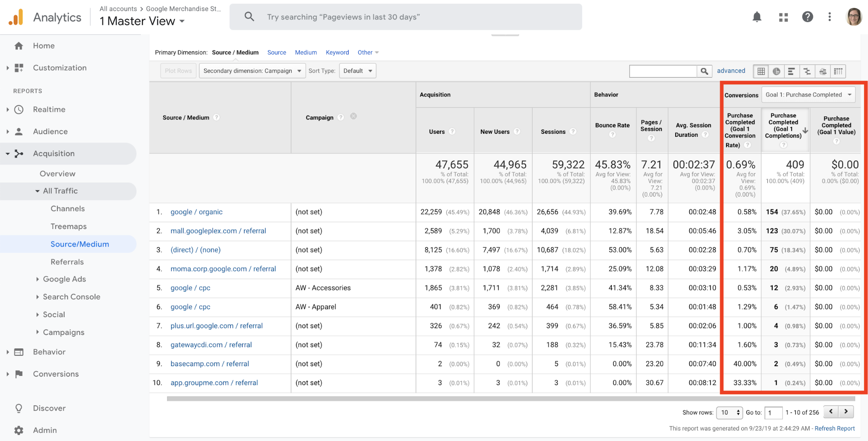Focus the top Analytics search box
868x441 pixels.
tap(406, 17)
